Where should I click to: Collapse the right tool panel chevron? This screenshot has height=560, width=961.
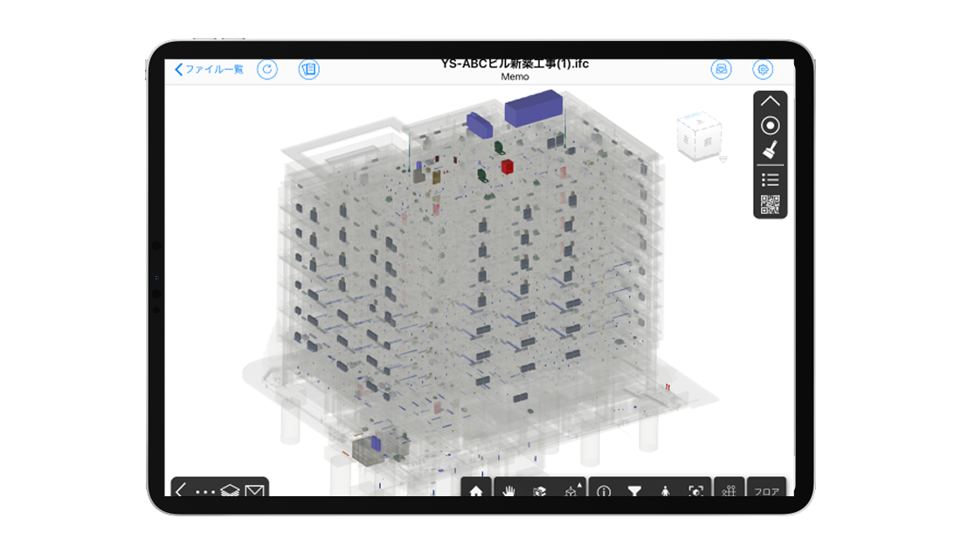[770, 101]
